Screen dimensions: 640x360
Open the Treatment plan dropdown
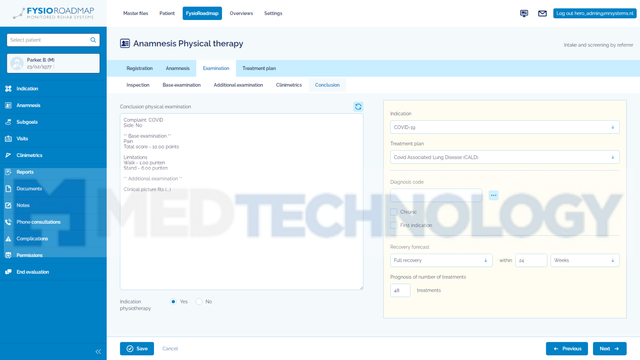[x=504, y=157]
